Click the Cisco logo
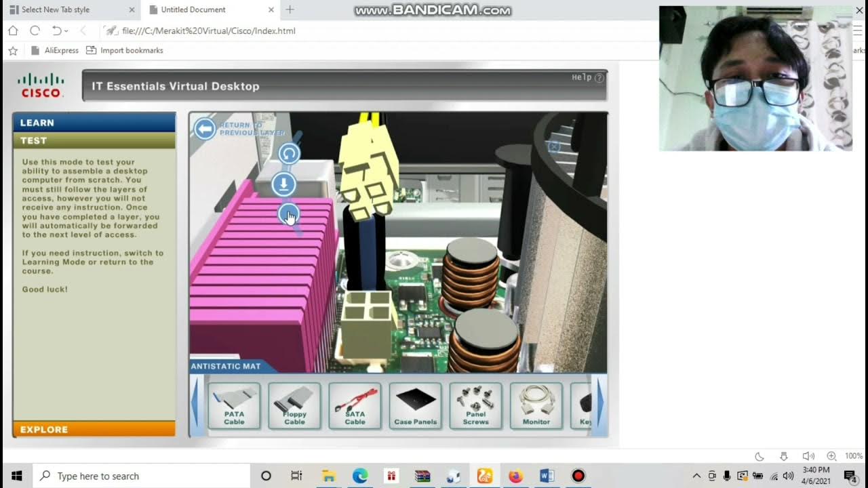 point(41,85)
